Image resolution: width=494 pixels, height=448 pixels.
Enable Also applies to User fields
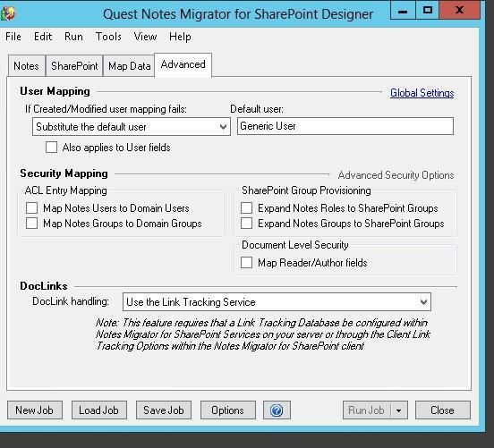coord(51,147)
